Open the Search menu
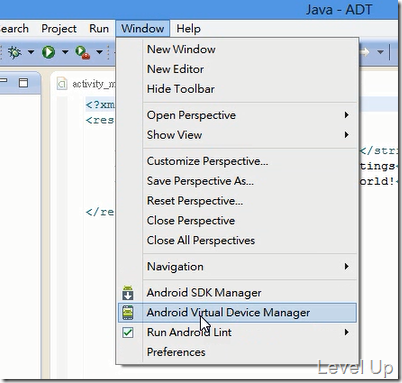Screen dimensions: 402x383 point(14,29)
